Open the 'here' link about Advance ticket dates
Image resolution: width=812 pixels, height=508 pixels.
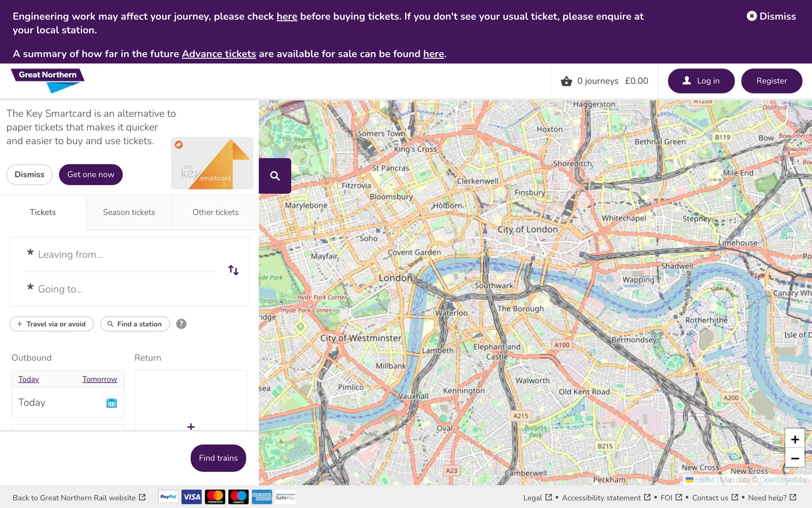click(x=434, y=54)
